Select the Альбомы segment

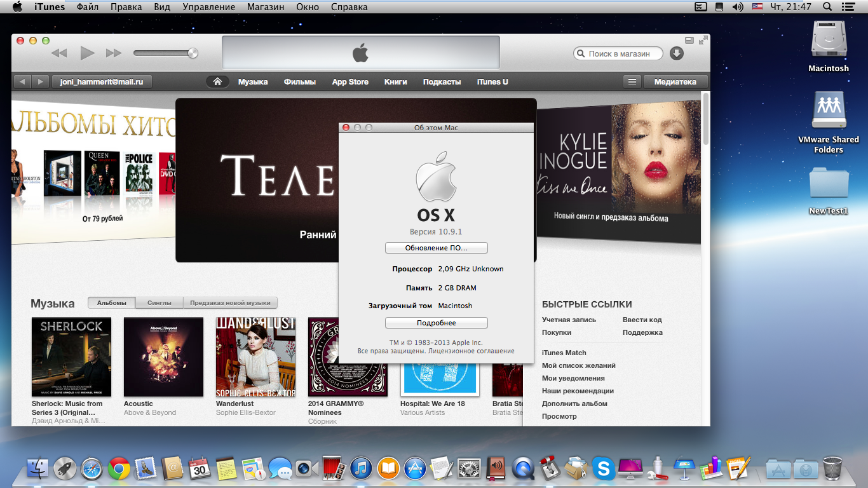click(x=111, y=303)
